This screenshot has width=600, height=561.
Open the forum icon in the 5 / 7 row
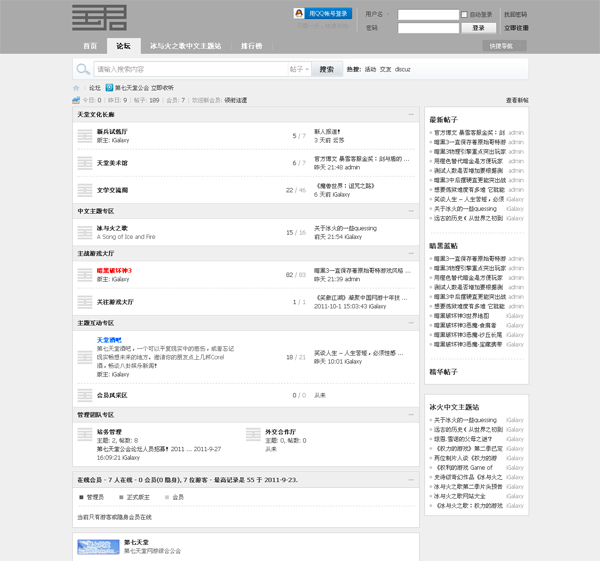coord(85,136)
